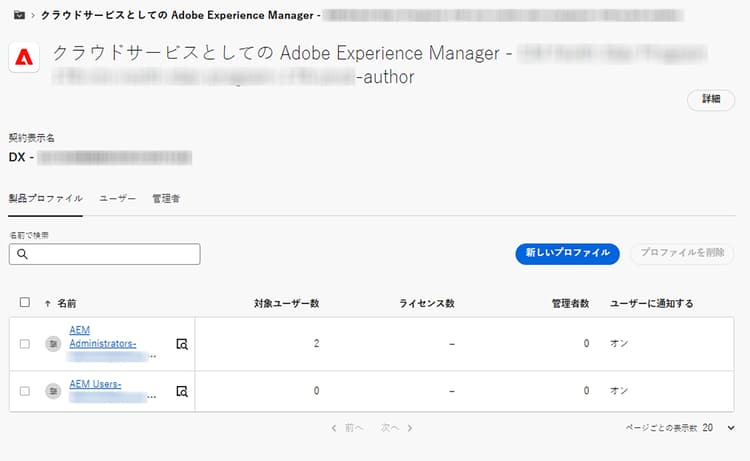Click the folder icon in the breadcrumb

(x=18, y=16)
